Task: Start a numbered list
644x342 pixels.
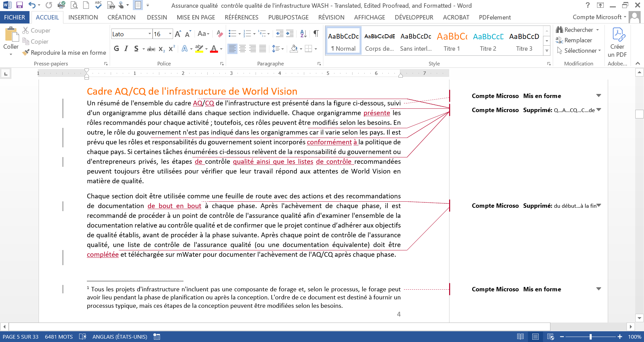Action: 247,34
